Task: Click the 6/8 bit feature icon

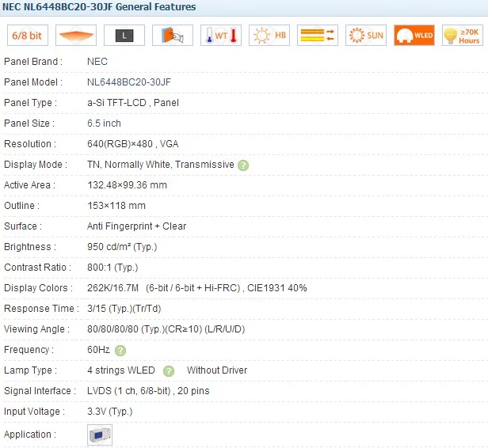Action: pyautogui.click(x=28, y=35)
